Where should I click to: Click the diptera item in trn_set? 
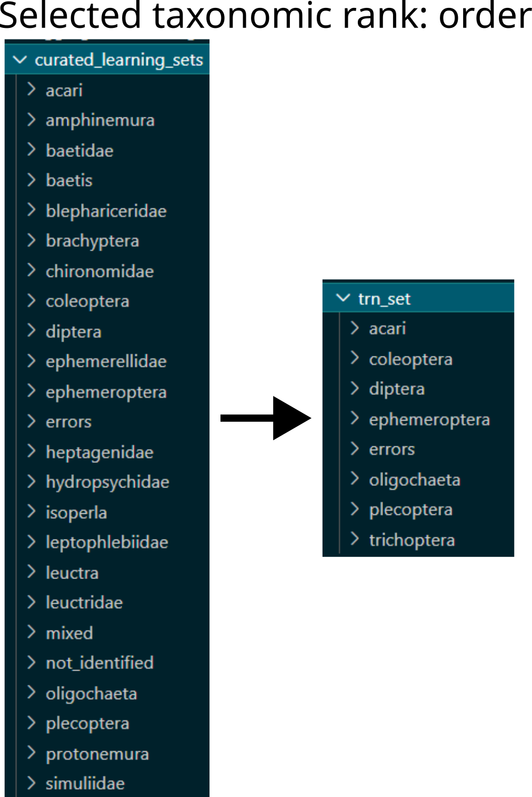click(x=396, y=388)
